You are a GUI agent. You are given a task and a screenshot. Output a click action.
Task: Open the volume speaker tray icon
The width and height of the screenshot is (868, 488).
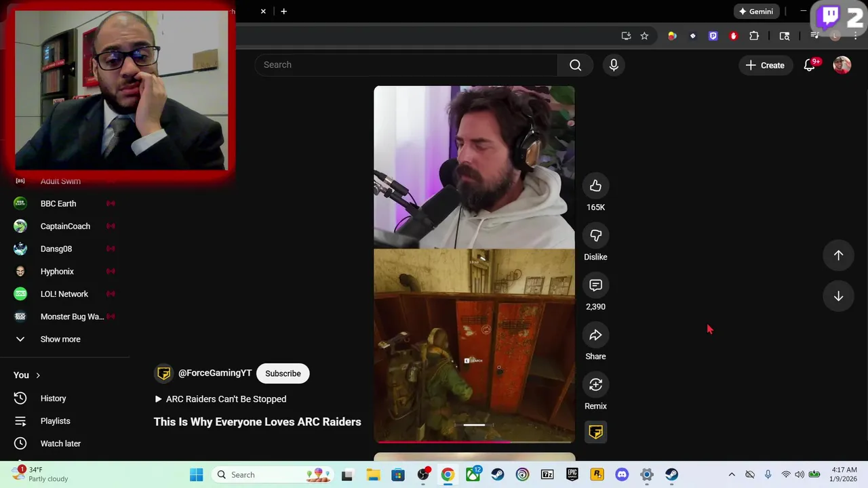pos(800,474)
